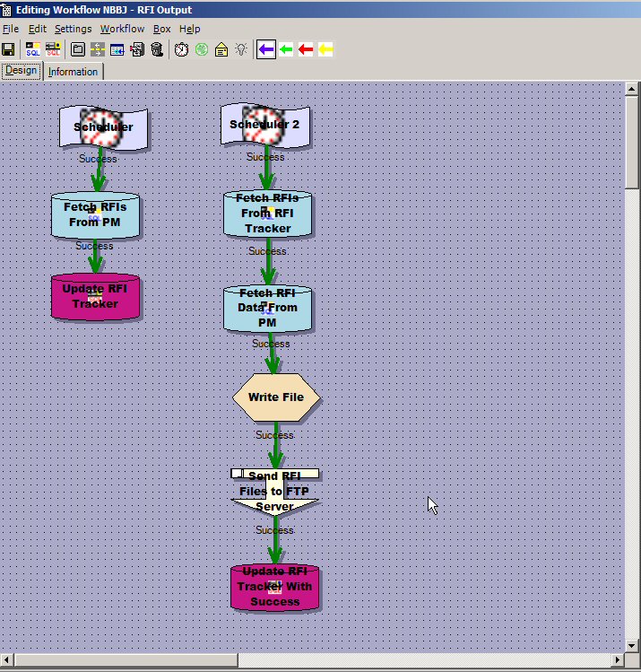The height and width of the screenshot is (672, 641).
Task: Click the horizontal scrollbar right arrow
Action: pyautogui.click(x=617, y=660)
